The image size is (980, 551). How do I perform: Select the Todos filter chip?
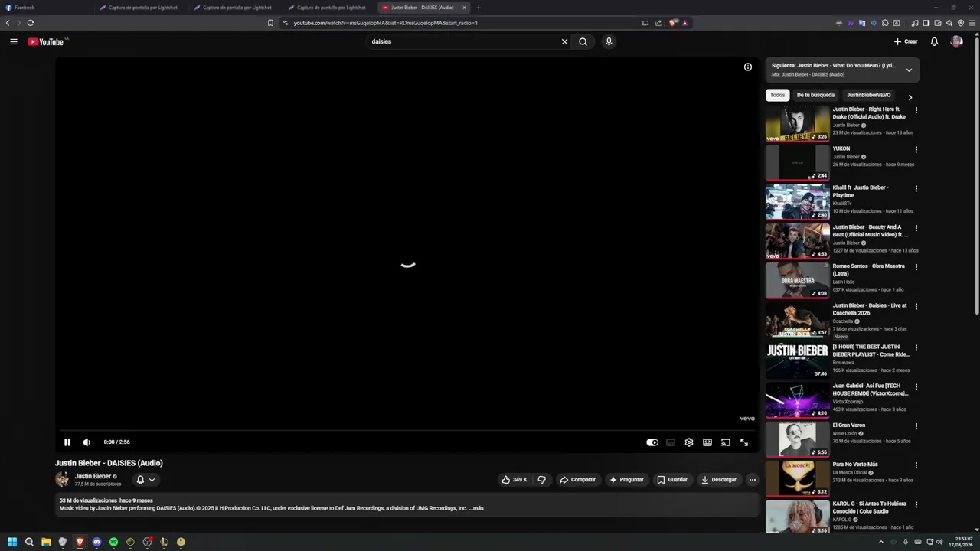tap(777, 95)
